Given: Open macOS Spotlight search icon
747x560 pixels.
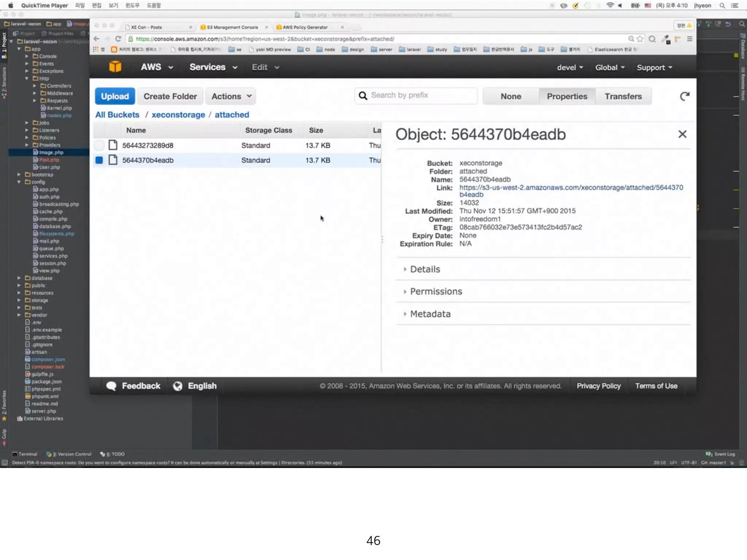Looking at the screenshot, I should pos(722,5).
